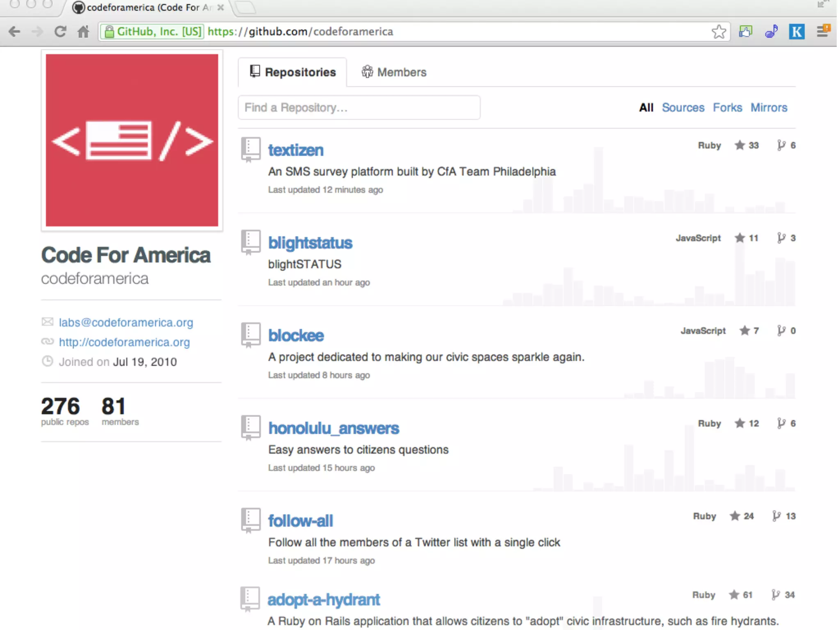Open the honolulu_answers repository
Image resolution: width=840 pixels, height=630 pixels.
tap(333, 428)
